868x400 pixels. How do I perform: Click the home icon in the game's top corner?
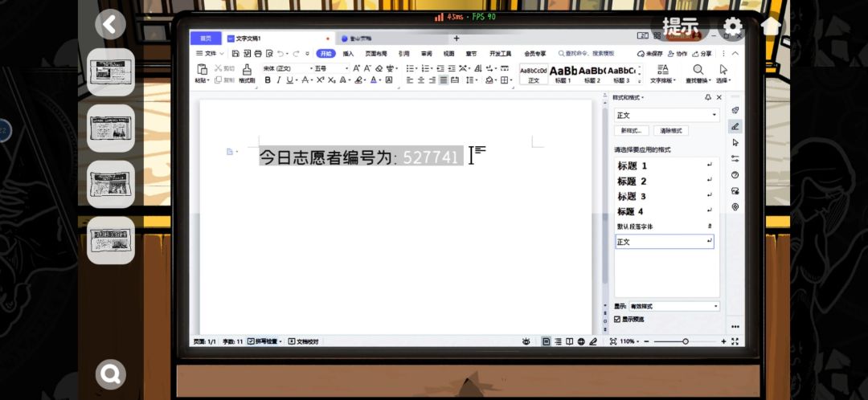(x=771, y=26)
